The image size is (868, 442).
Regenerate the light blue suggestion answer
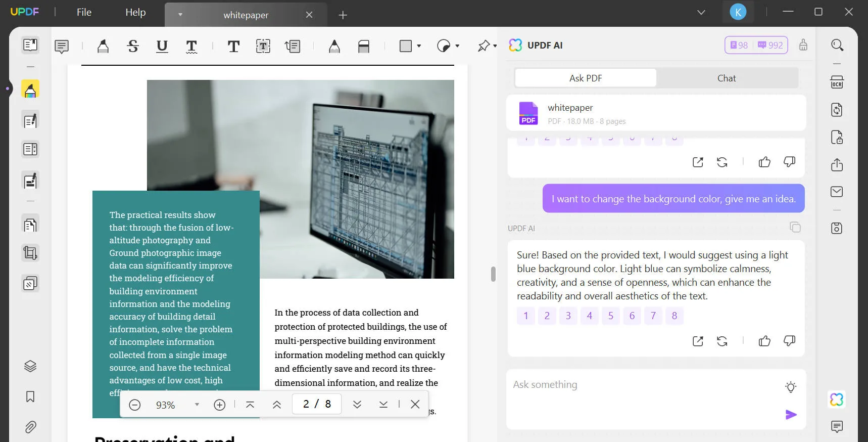pyautogui.click(x=722, y=341)
